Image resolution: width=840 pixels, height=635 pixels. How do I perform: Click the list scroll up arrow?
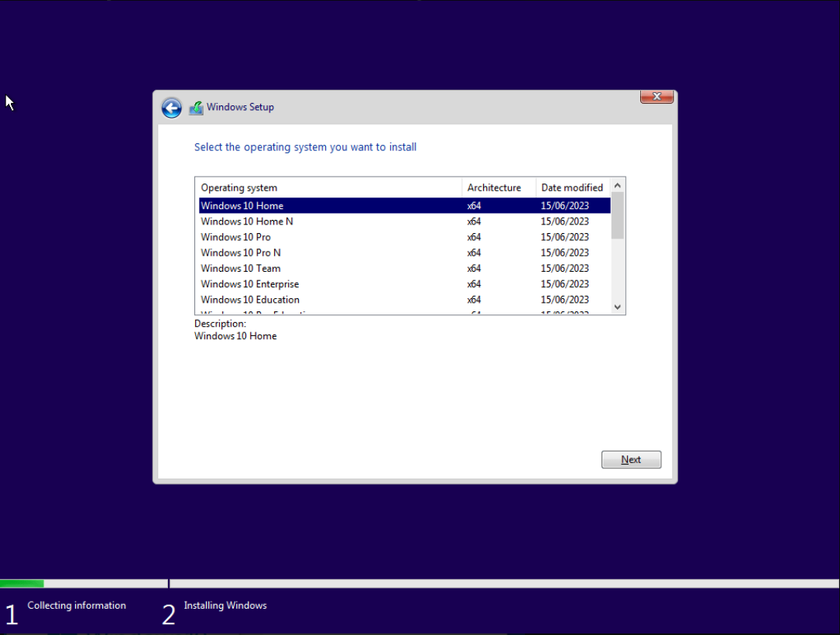pyautogui.click(x=617, y=185)
